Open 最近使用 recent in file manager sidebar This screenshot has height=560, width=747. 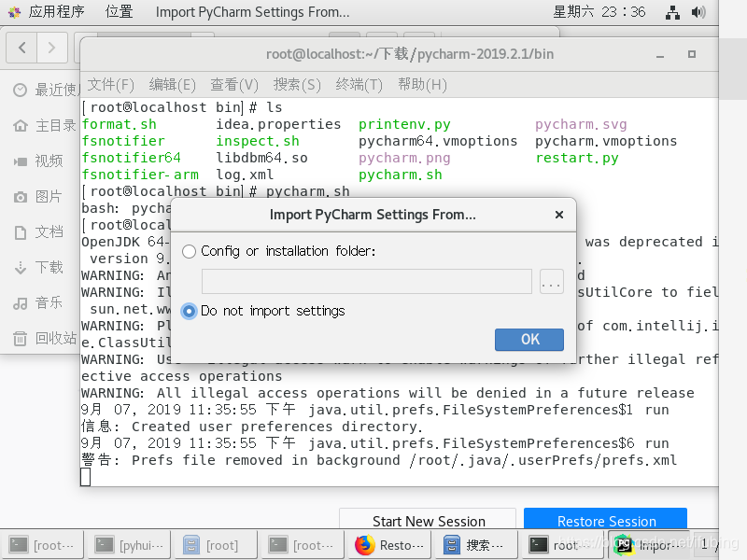[45, 90]
